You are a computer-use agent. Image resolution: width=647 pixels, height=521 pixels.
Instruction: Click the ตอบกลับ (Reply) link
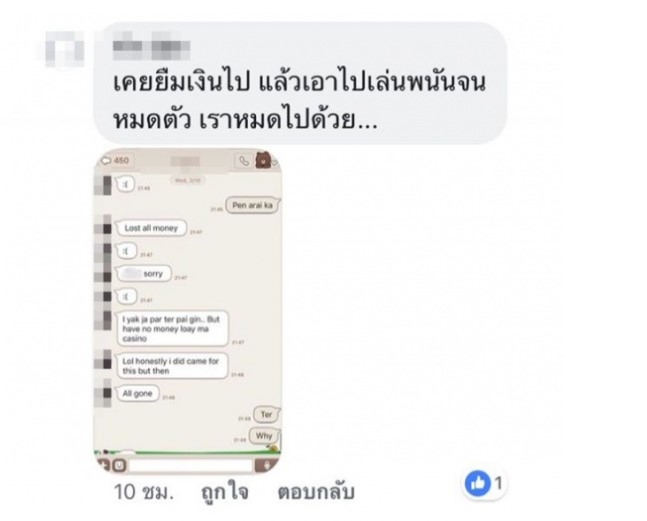click(316, 491)
